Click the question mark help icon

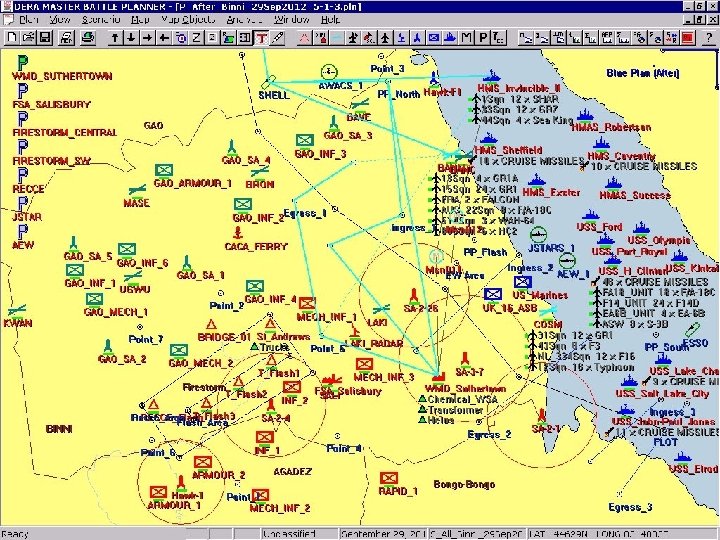709,38
